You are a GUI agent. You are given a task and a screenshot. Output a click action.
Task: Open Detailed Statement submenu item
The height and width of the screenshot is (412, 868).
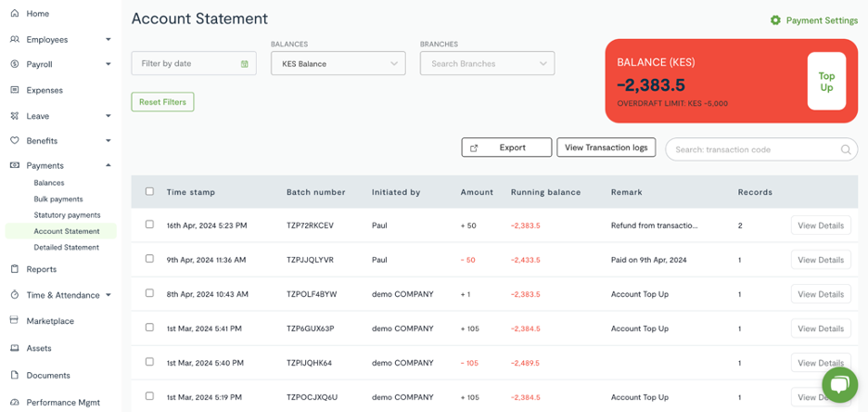click(x=67, y=247)
